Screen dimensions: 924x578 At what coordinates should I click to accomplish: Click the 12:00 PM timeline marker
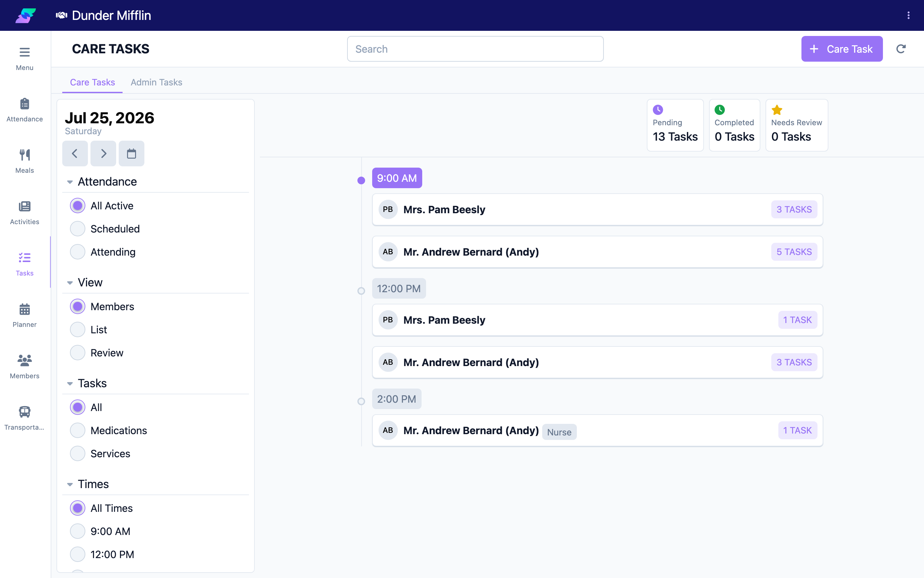coord(361,291)
